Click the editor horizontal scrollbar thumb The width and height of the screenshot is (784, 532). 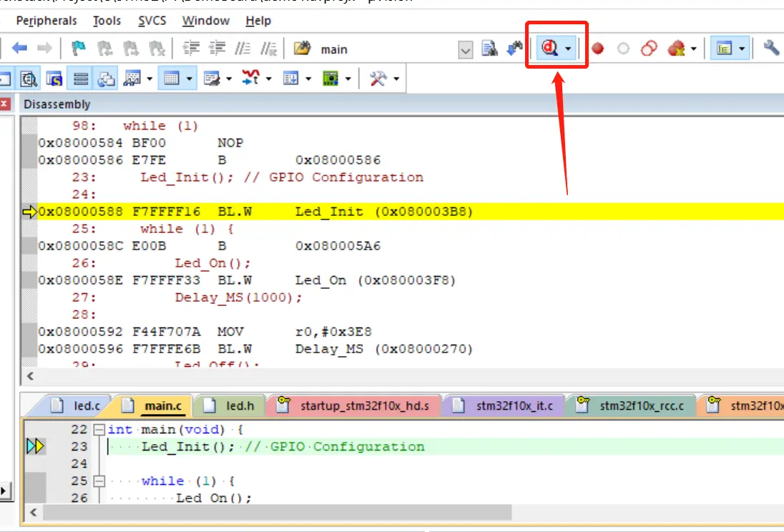(x=277, y=513)
